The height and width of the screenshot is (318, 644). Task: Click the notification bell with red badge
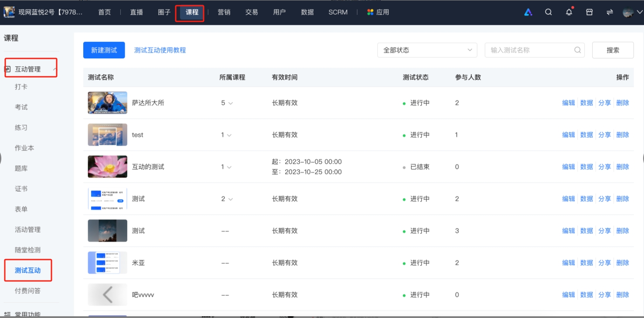tap(569, 12)
